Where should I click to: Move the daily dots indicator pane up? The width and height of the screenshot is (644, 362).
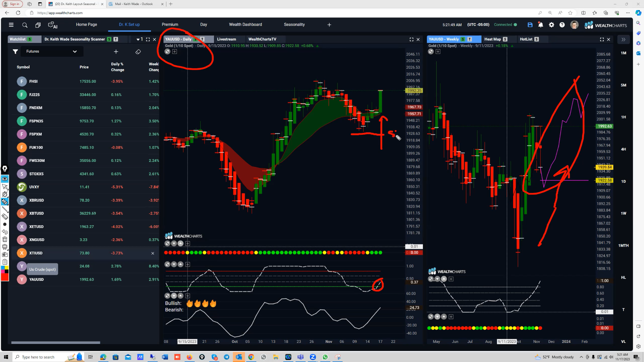click(x=181, y=244)
